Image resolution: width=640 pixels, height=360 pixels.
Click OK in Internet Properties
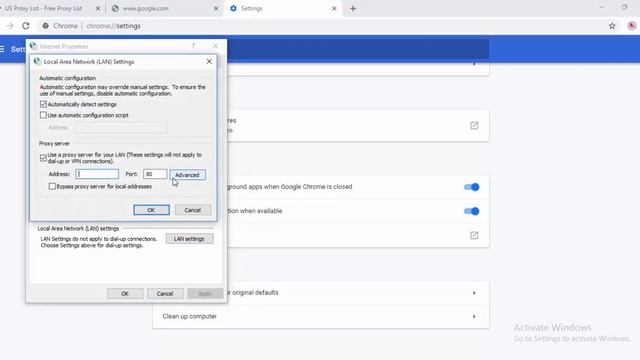coord(125,293)
